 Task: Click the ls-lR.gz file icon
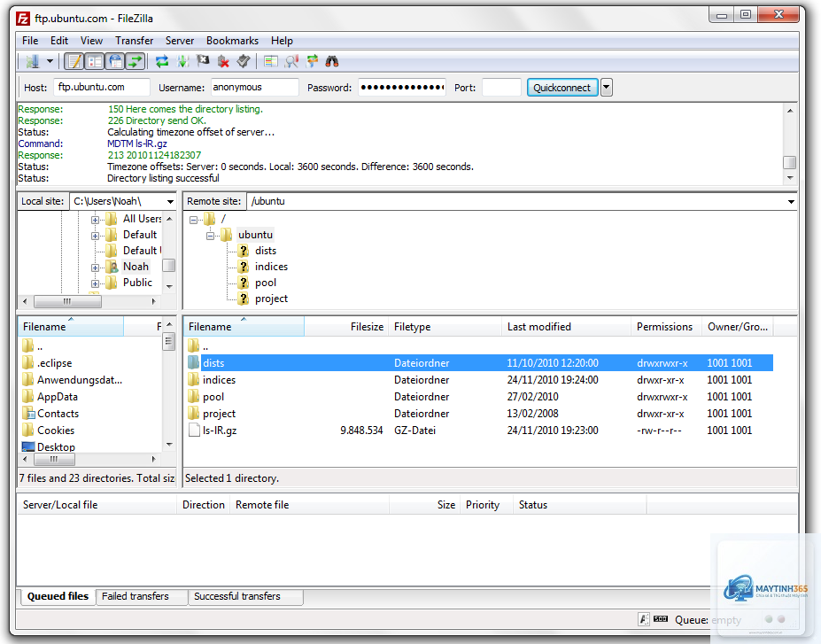(x=194, y=431)
